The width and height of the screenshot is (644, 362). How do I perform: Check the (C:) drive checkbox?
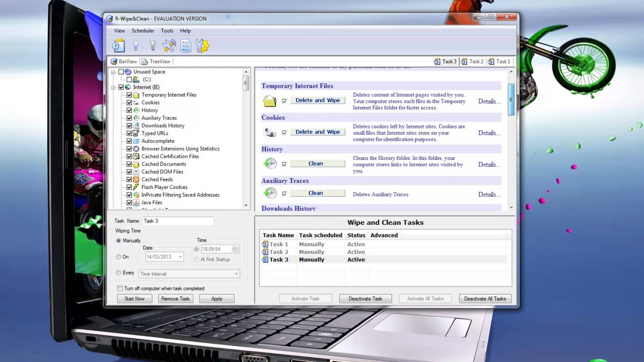point(129,79)
